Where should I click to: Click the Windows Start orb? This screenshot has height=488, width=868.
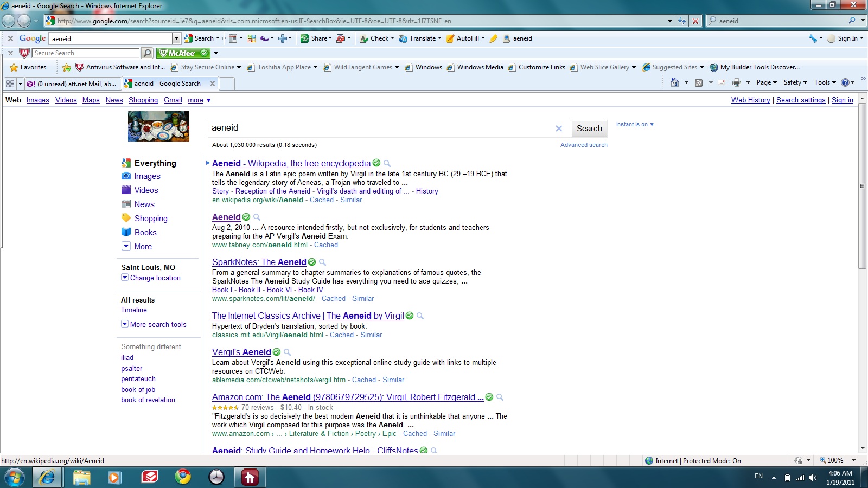pos(14,477)
